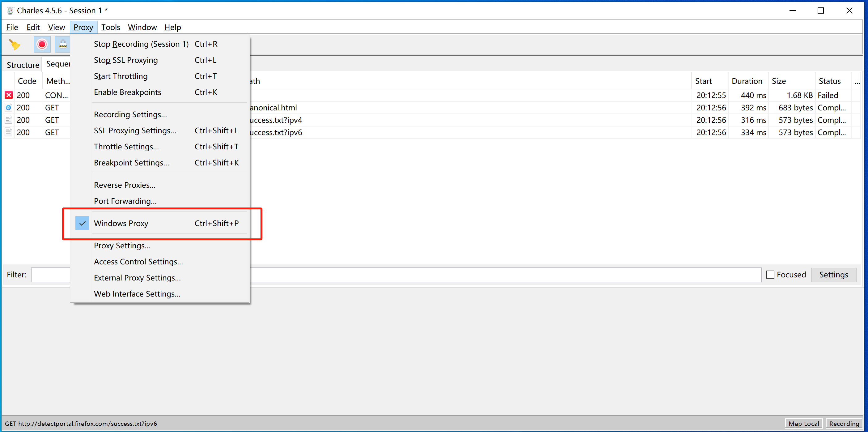Open Throttle Settings...
This screenshot has width=868, height=432.
click(x=160, y=147)
